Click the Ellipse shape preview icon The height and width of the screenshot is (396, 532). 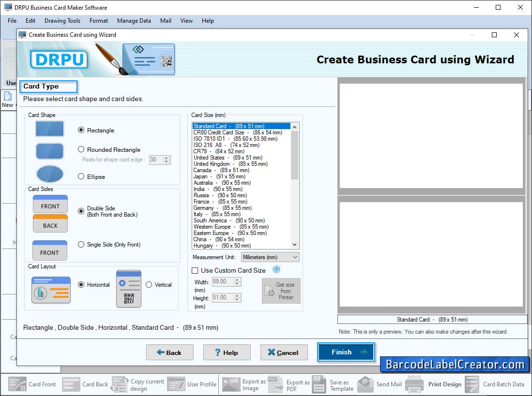(x=49, y=174)
